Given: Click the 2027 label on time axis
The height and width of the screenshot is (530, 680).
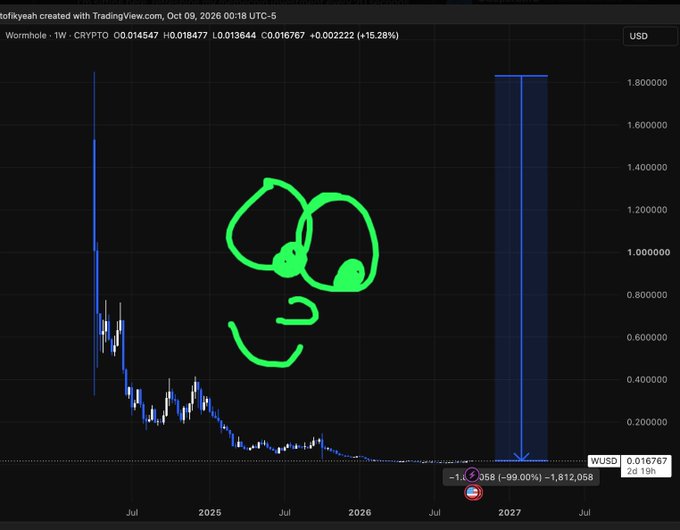Looking at the screenshot, I should (510, 513).
